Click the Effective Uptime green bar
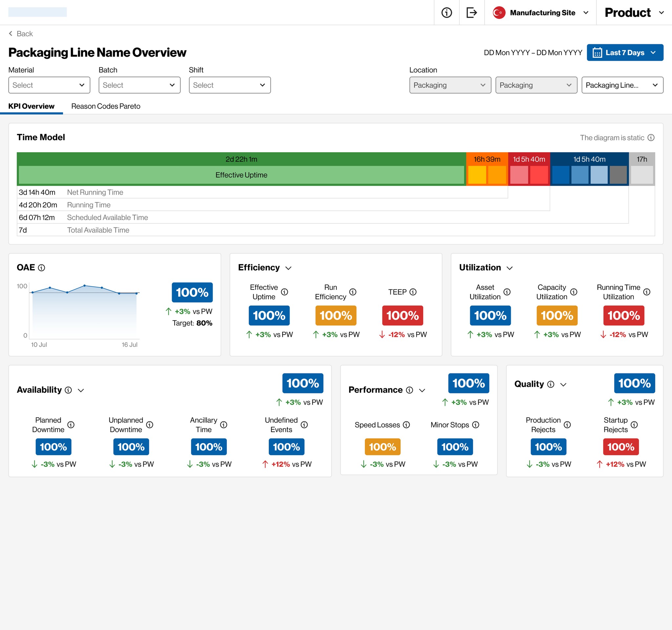The image size is (672, 630). point(241,175)
